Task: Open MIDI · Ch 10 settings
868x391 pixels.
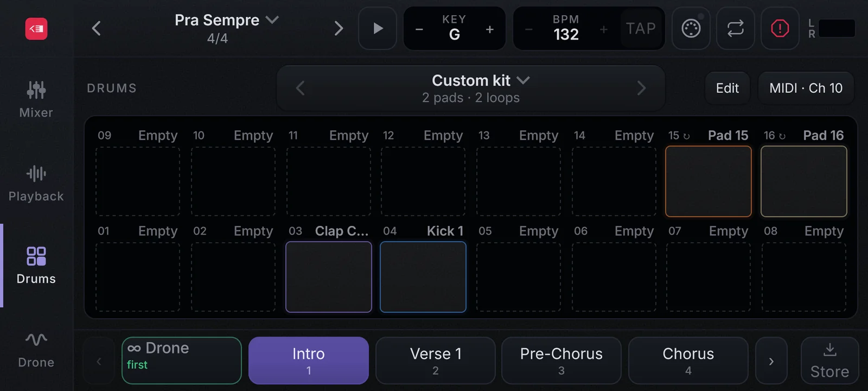Action: click(806, 88)
